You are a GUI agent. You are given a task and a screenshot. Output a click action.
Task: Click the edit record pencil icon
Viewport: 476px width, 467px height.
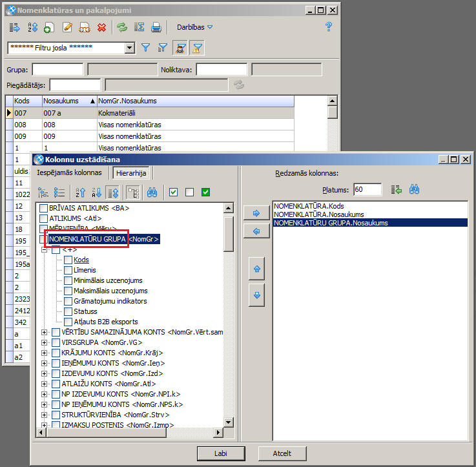pyautogui.click(x=67, y=27)
